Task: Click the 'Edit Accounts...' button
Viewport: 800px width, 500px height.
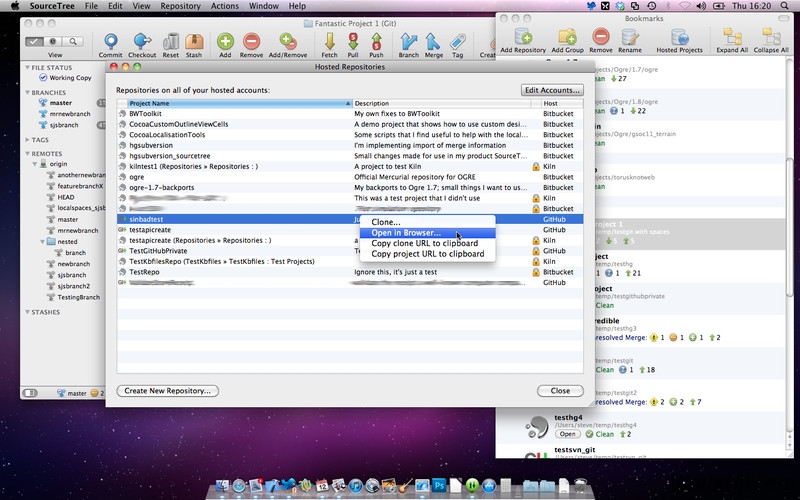Action: (x=552, y=90)
